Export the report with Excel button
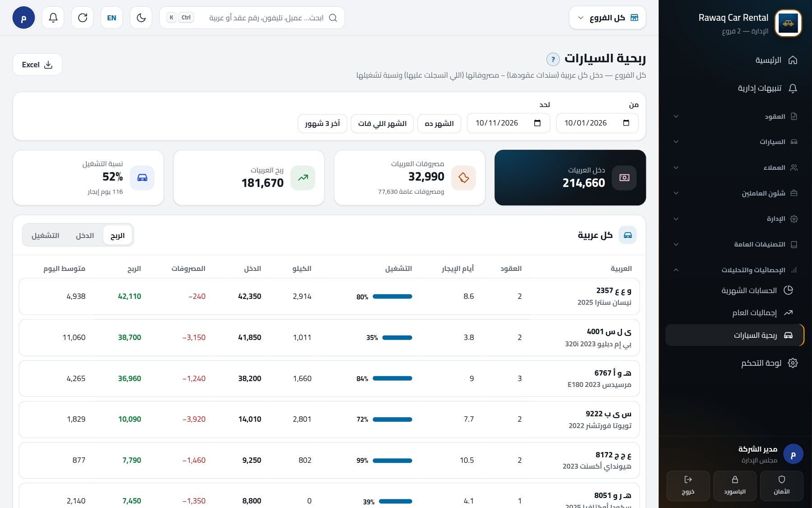 click(x=37, y=65)
